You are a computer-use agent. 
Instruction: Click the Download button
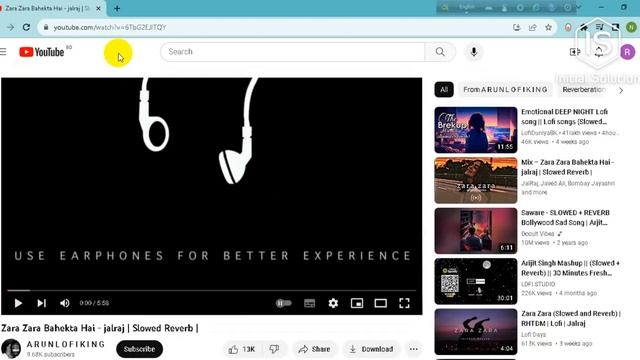pos(371,349)
